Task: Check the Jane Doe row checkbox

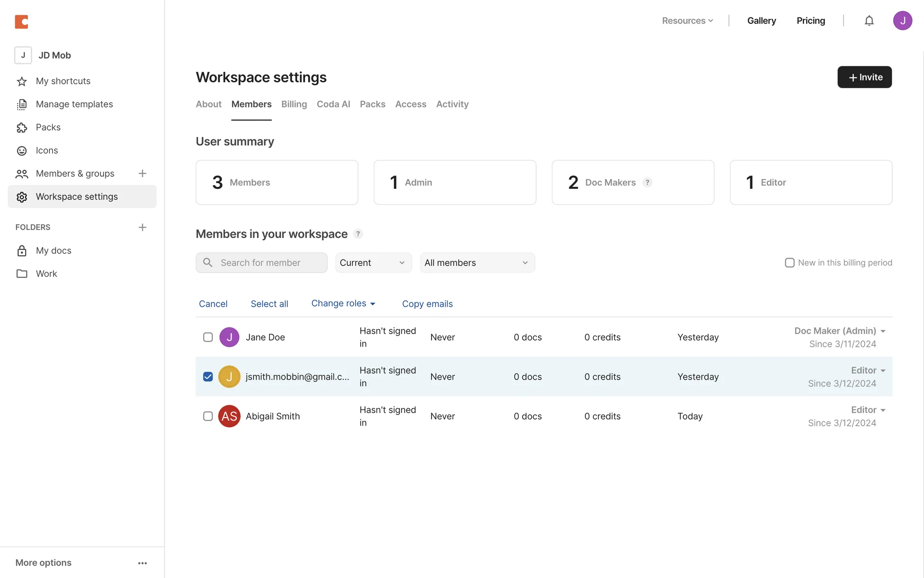Action: tap(208, 337)
